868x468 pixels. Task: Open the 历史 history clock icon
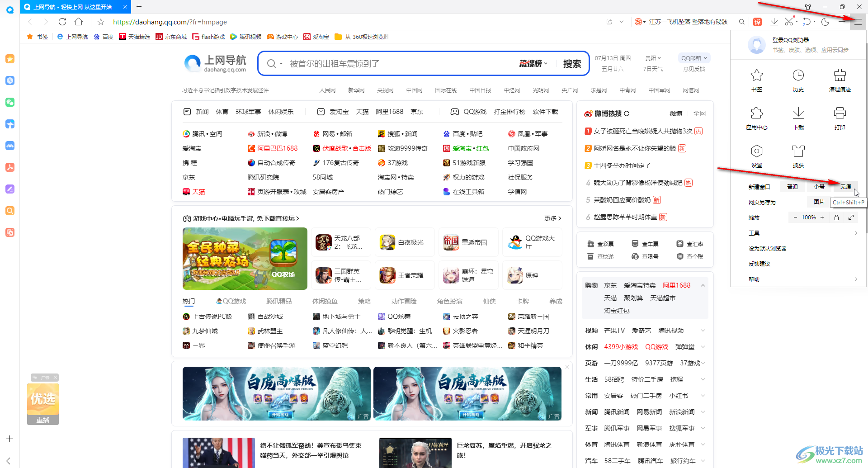point(798,80)
